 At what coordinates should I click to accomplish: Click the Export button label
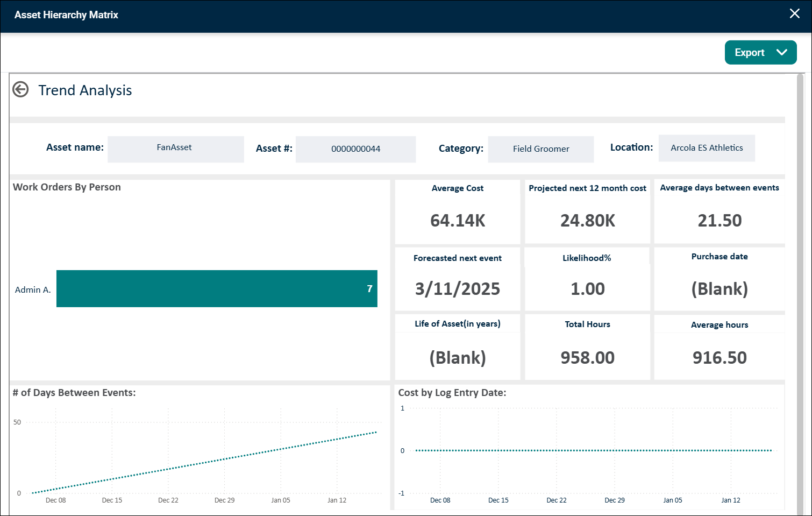(x=749, y=52)
